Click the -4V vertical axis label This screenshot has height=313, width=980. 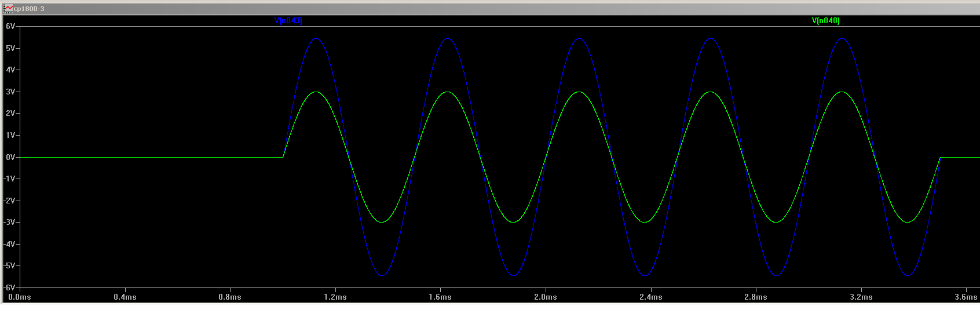(x=9, y=244)
